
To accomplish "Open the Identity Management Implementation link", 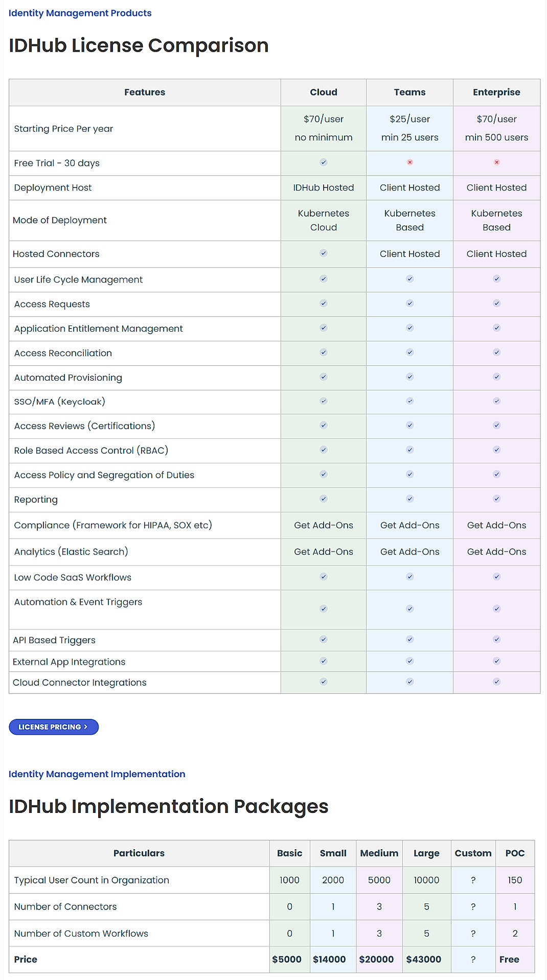I will pos(97,774).
